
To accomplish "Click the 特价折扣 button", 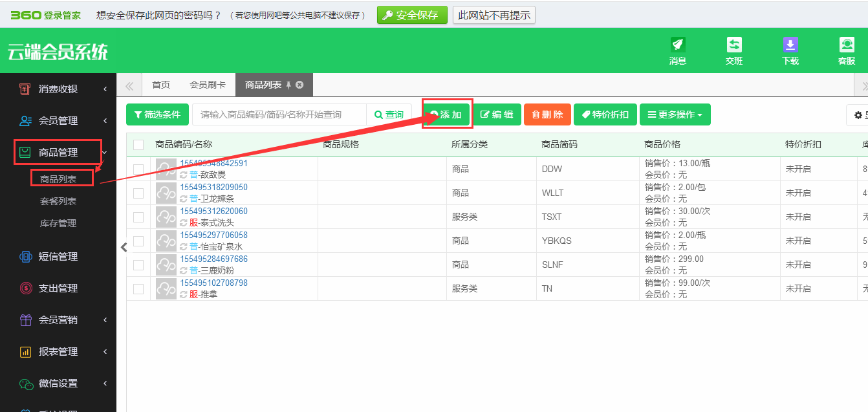I will click(x=605, y=114).
